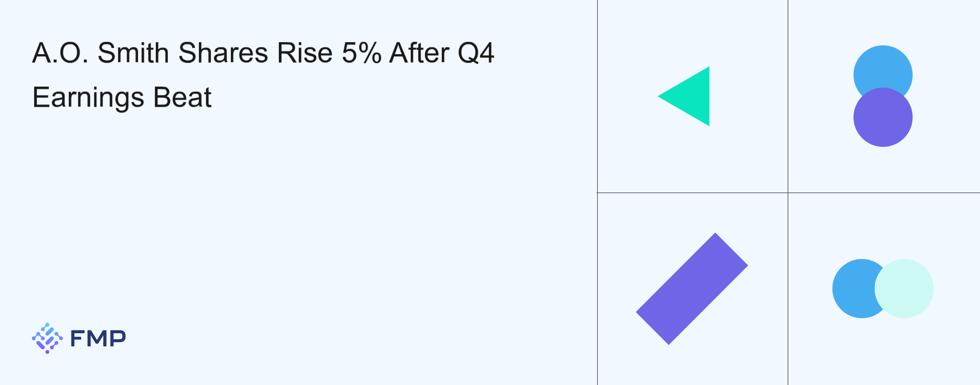Viewport: 980px width, 385px height.
Task: Click the green left-pointing triangle
Action: point(691,96)
